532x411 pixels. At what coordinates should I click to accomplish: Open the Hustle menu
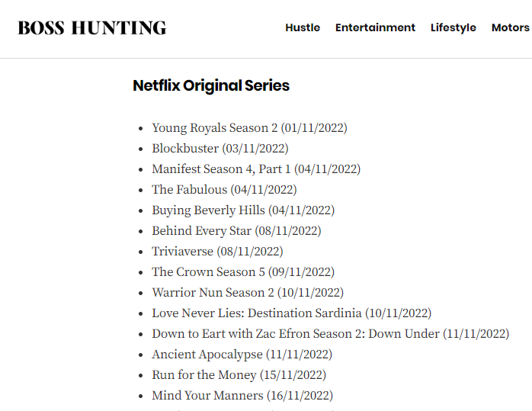tap(303, 27)
